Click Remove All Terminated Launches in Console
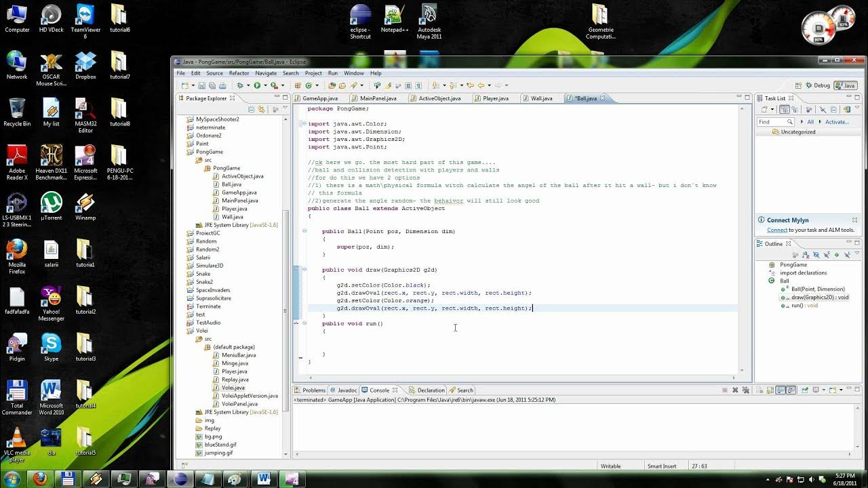This screenshot has height=488, width=868. (x=746, y=390)
